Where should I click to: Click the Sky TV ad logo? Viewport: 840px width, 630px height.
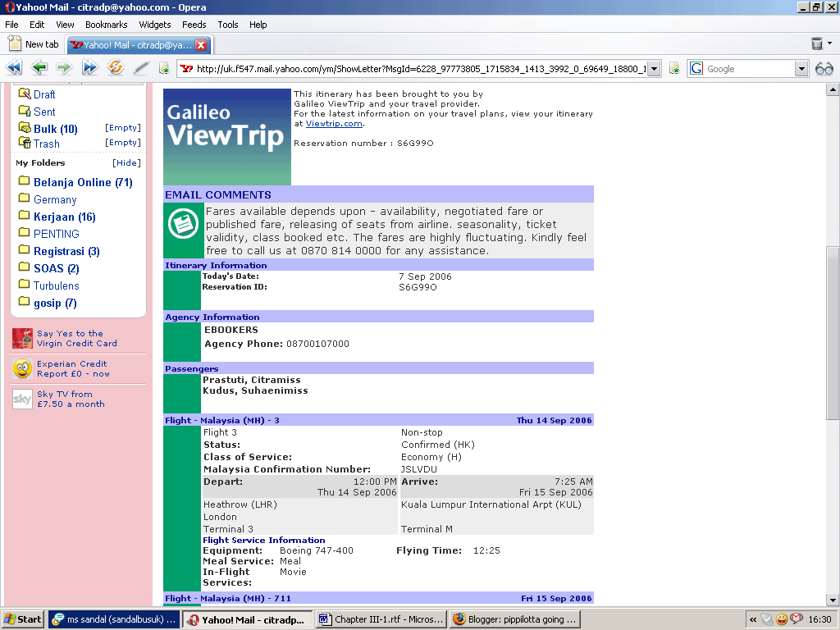point(22,399)
